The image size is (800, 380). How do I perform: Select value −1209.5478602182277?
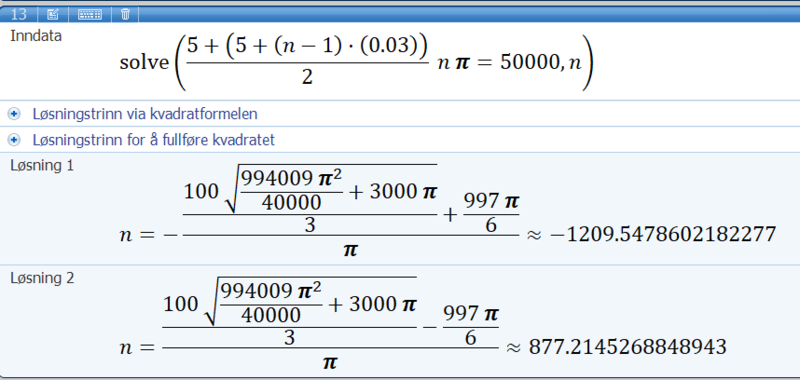663,235
